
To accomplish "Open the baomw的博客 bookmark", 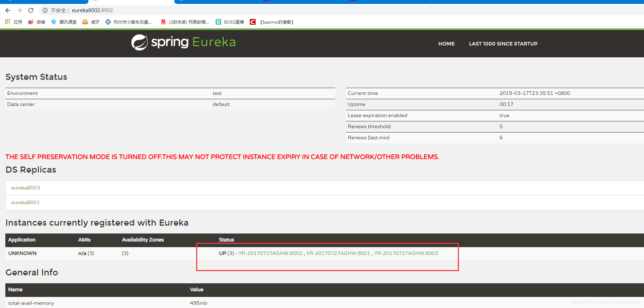I will [272, 22].
